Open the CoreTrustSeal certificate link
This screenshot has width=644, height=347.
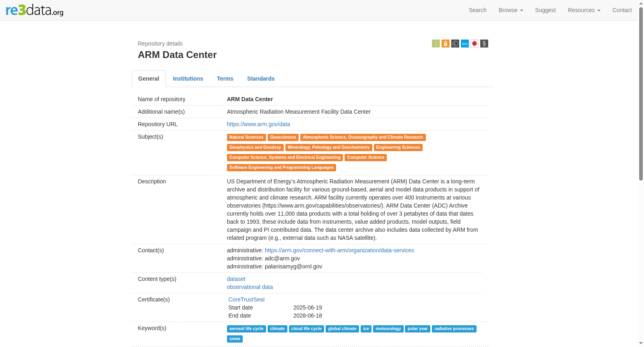coord(246,299)
